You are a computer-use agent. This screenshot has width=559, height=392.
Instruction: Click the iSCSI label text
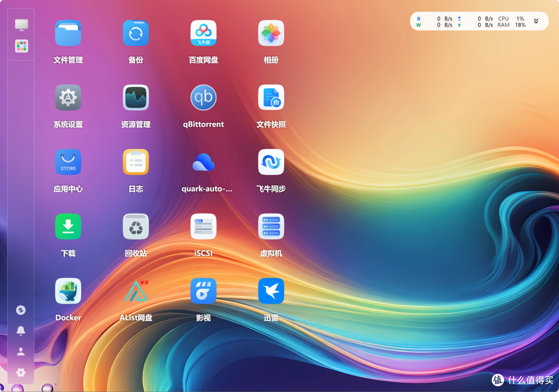203,253
